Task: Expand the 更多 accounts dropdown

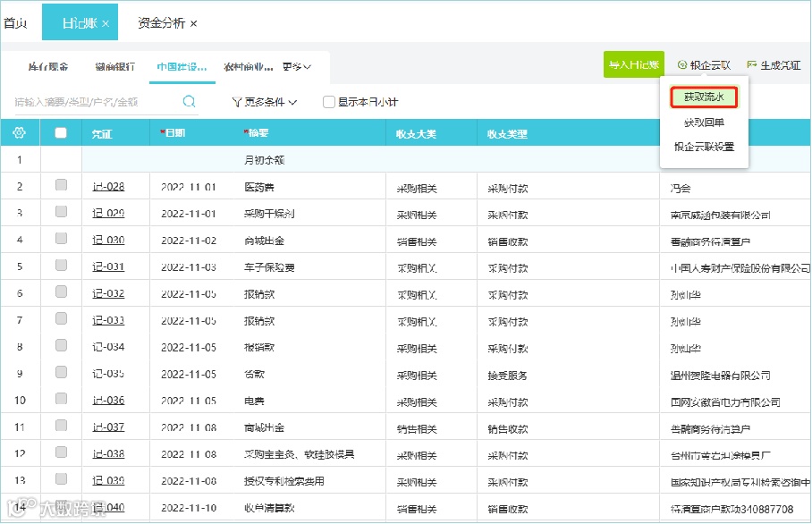Action: pyautogui.click(x=297, y=67)
